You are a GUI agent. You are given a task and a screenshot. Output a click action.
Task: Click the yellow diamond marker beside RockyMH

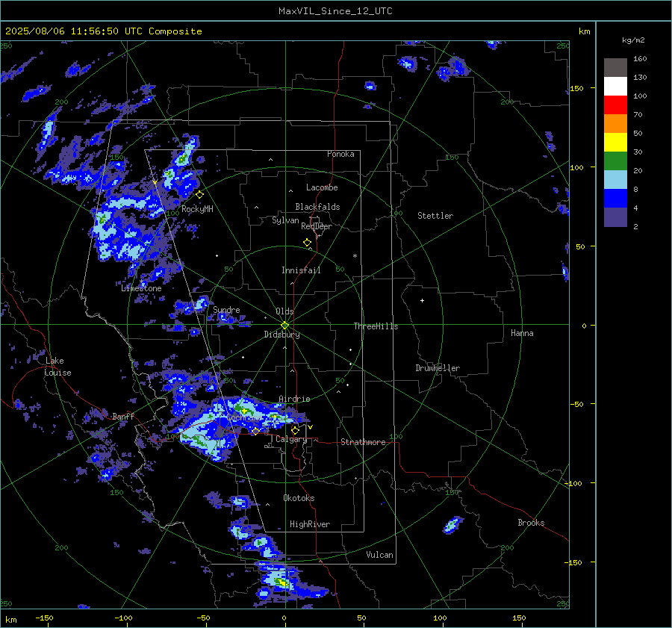tap(199, 195)
